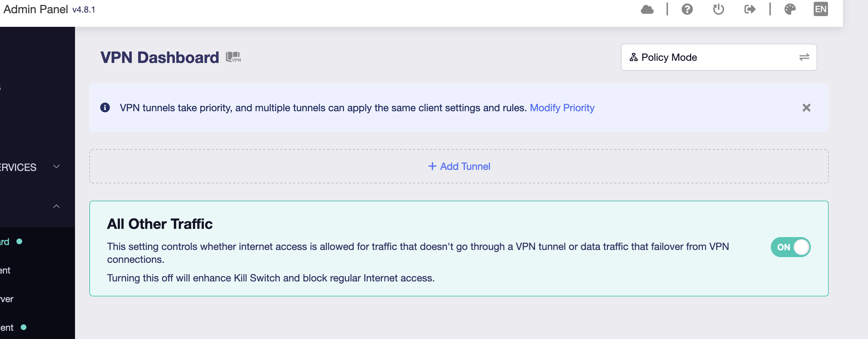Click the logout arrow icon
The height and width of the screenshot is (339, 868).
pyautogui.click(x=750, y=9)
